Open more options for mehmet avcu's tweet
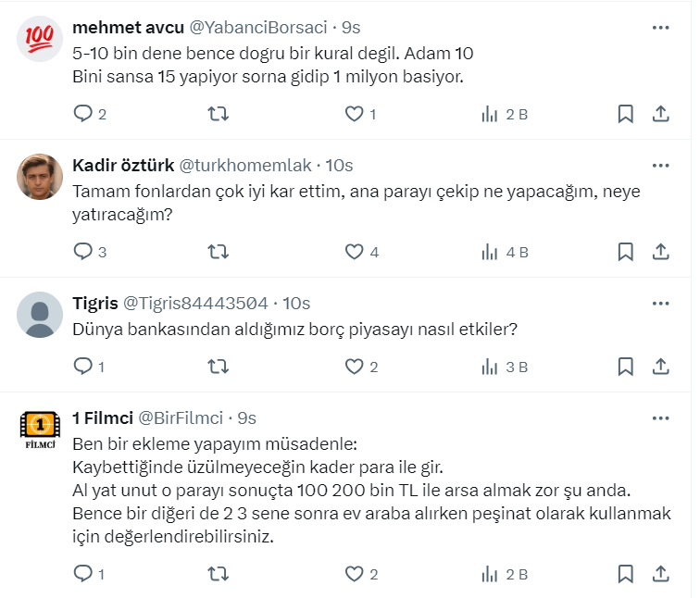Image resolution: width=700 pixels, height=598 pixels. (x=660, y=28)
